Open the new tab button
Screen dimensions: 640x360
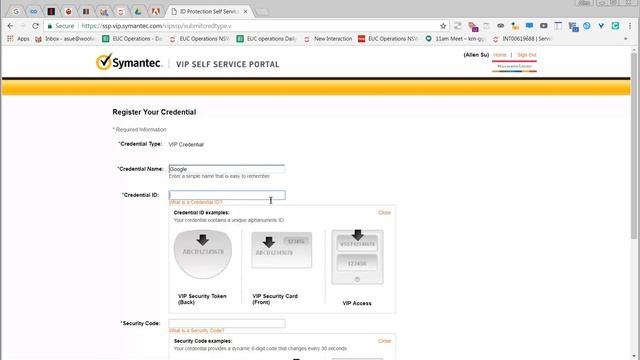[x=262, y=12]
